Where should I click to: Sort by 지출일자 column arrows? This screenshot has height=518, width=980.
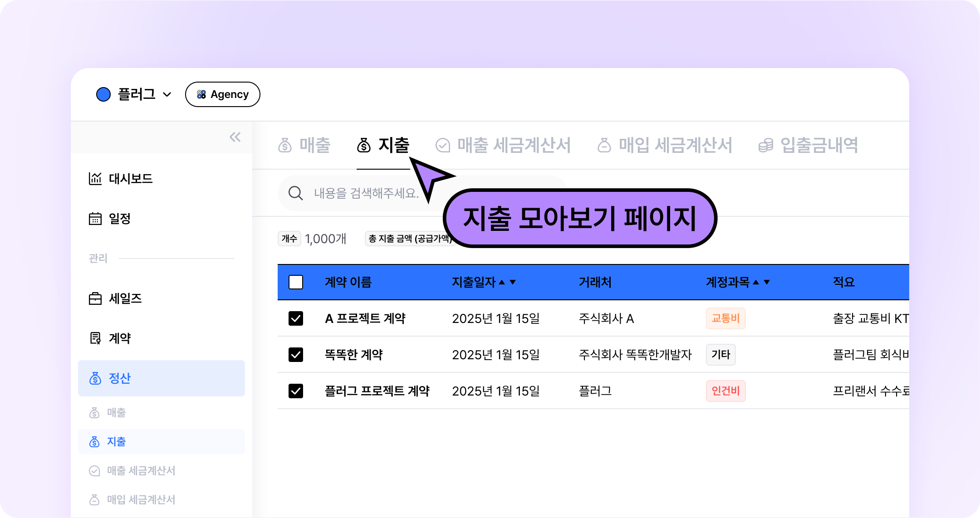[507, 282]
